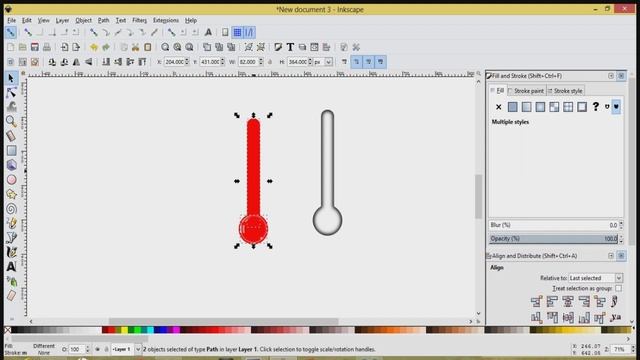This screenshot has width=640, height=360.
Task: Open the Relative to Last selected dropdown
Action: point(596,278)
